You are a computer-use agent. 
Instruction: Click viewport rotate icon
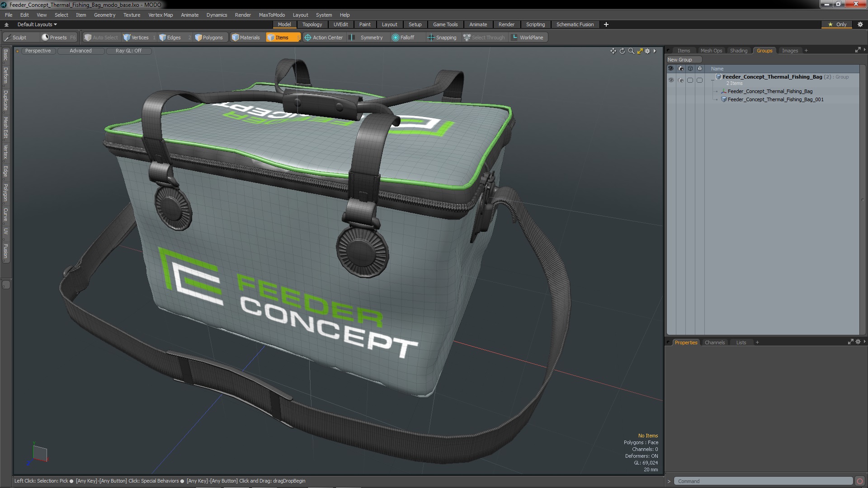[x=622, y=51]
